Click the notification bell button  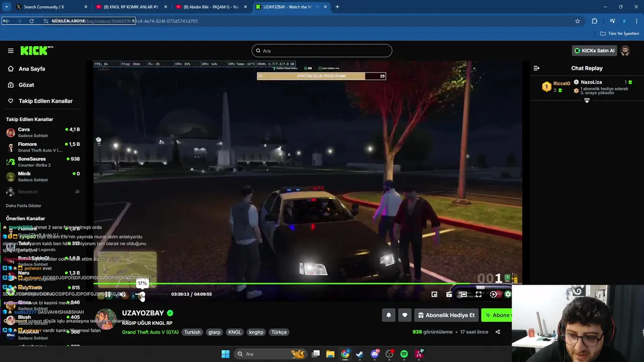(x=388, y=315)
